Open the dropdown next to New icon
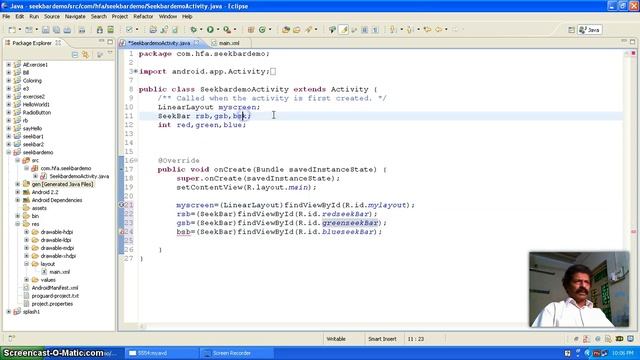The image size is (640, 360). (20, 30)
